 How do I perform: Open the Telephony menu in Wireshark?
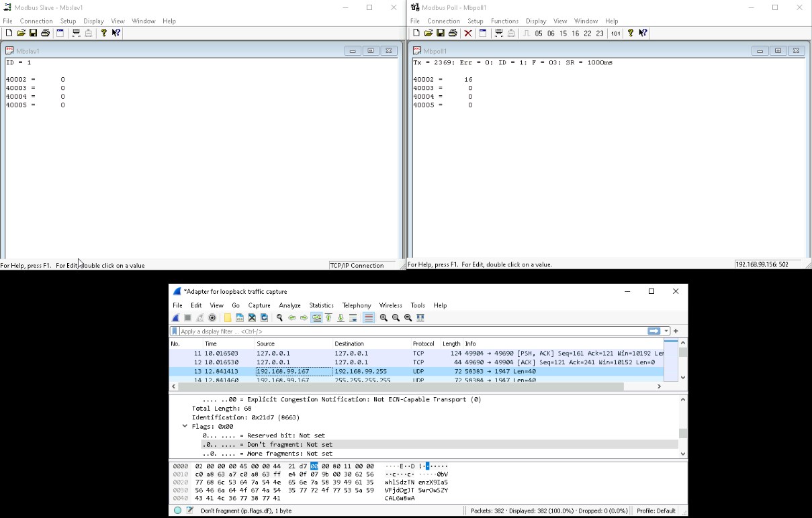[x=356, y=305]
